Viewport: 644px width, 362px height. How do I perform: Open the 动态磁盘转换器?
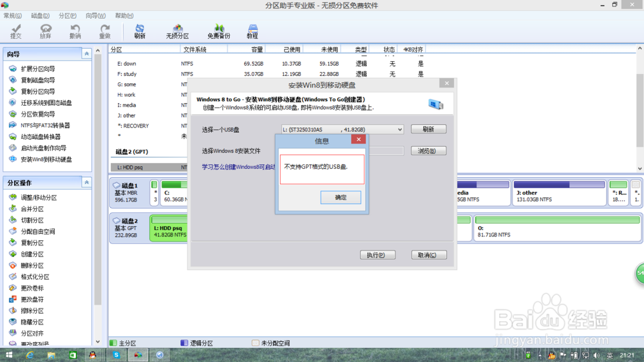[x=40, y=137]
